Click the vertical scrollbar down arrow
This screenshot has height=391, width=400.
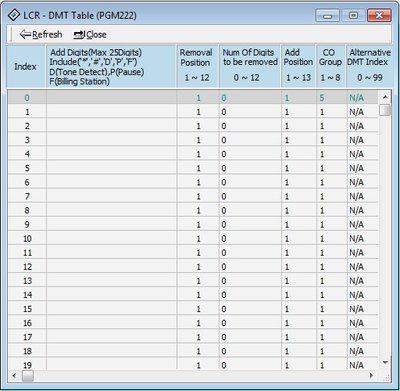(385, 363)
